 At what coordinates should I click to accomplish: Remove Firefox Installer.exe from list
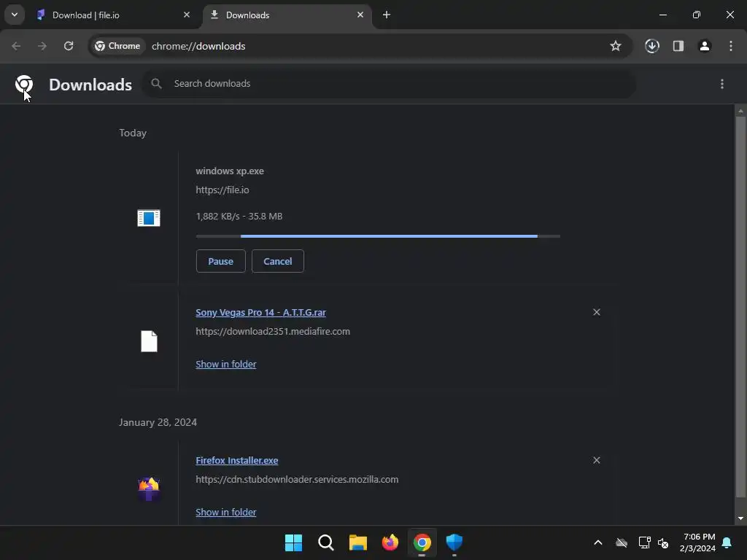[x=597, y=461]
